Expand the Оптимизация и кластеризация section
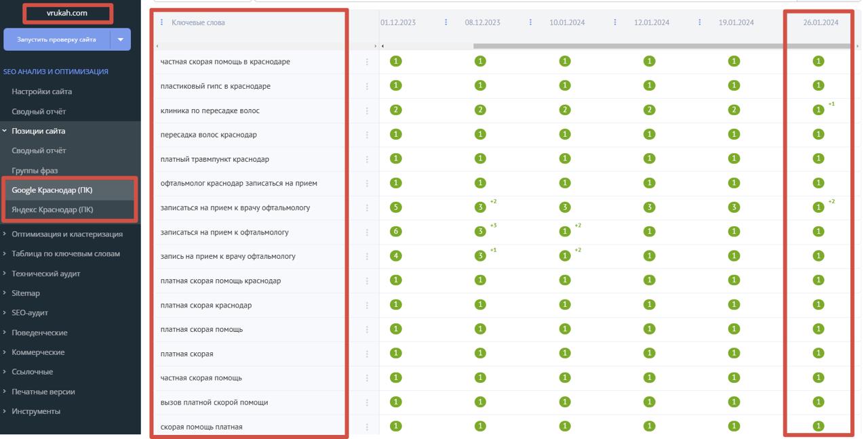This screenshot has height=439, width=868. point(66,234)
